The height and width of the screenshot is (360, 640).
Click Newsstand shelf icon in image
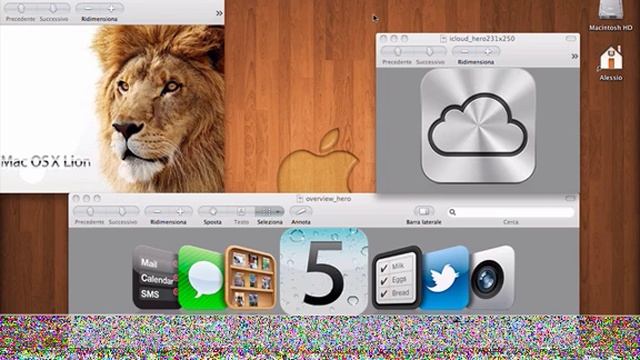(251, 278)
